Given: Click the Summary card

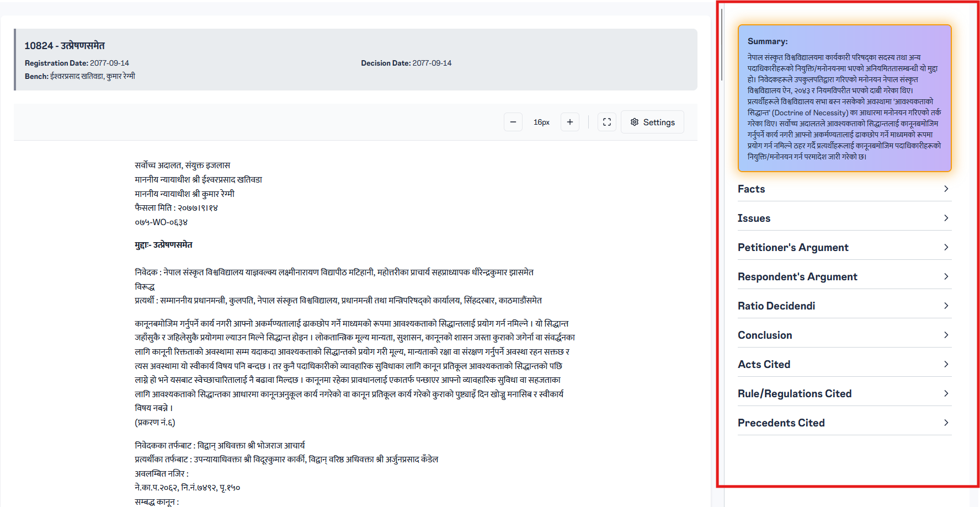Looking at the screenshot, I should coord(844,98).
